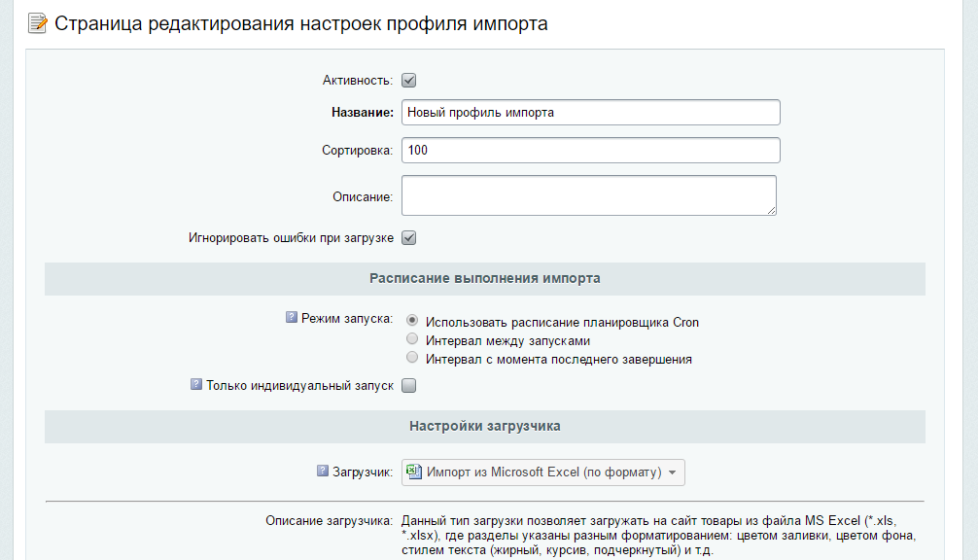Click the Игнорировать ошибки при загрузке label
Screen dimensions: 978x560
pos(291,238)
